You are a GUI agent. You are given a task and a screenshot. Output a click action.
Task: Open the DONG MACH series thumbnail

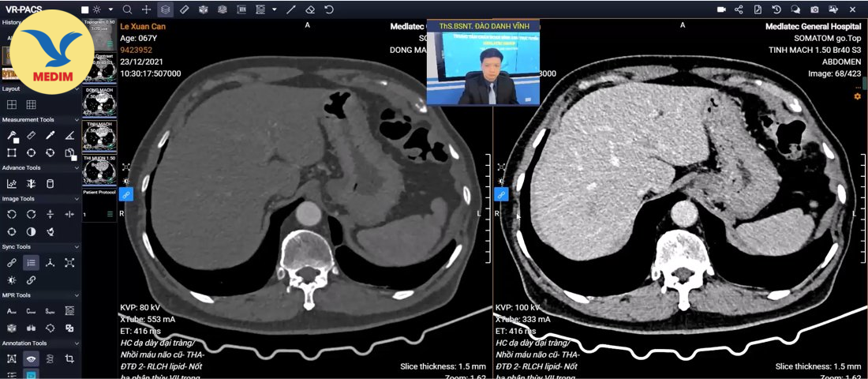tap(99, 102)
